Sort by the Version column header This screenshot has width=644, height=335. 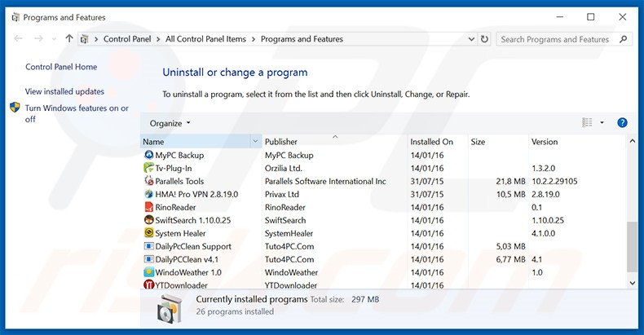click(x=576, y=141)
